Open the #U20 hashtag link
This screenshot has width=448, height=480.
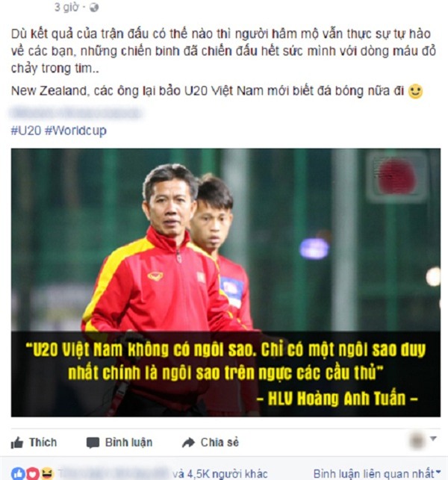[26, 131]
